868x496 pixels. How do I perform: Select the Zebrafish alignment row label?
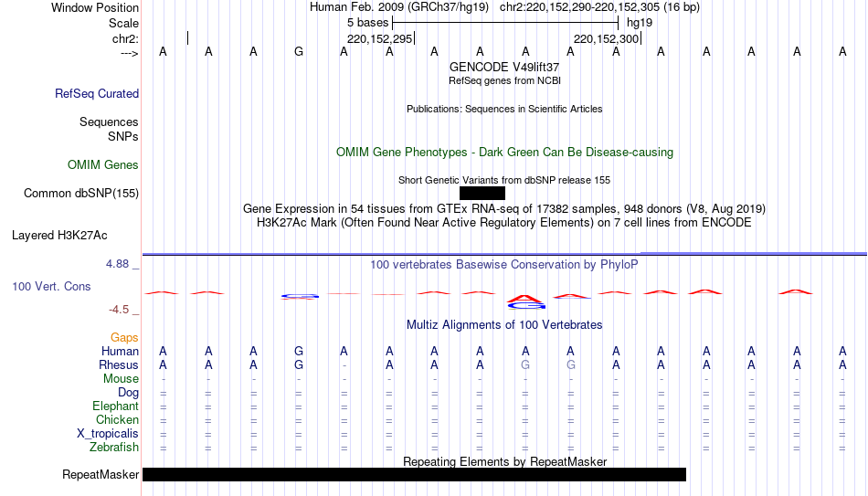[x=114, y=447]
